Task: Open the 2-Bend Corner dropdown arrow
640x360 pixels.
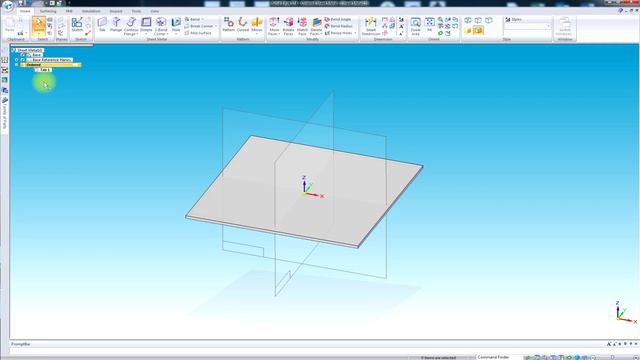Action: (x=167, y=34)
